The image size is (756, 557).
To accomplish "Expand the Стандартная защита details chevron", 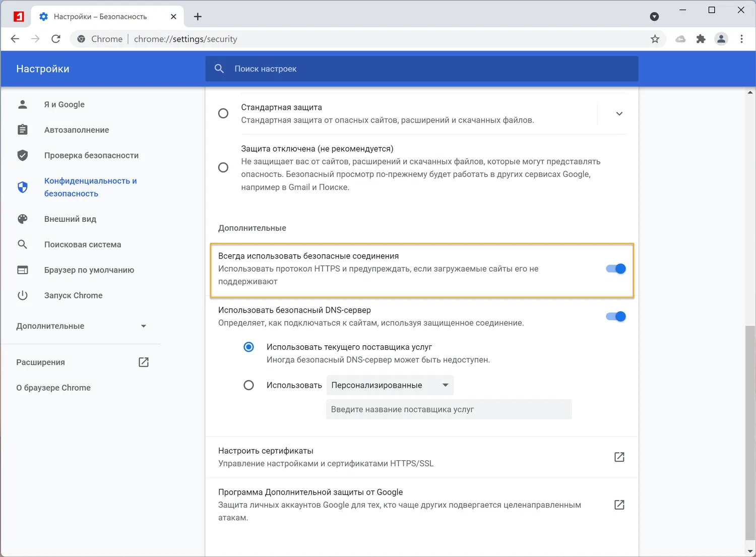I will click(619, 113).
